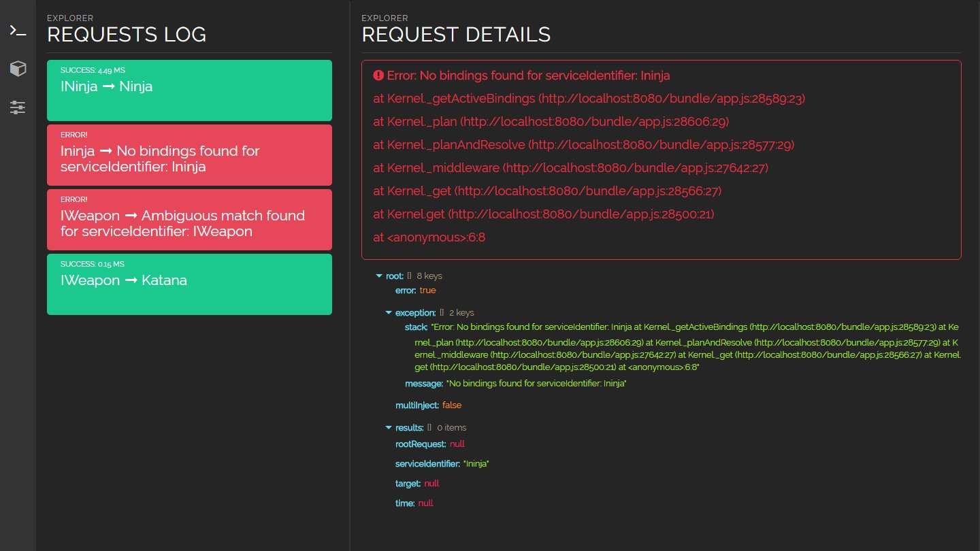Screen dimensions: 980x551
Task: Click the SUCCESS: 4.49 MS label
Action: coord(93,70)
